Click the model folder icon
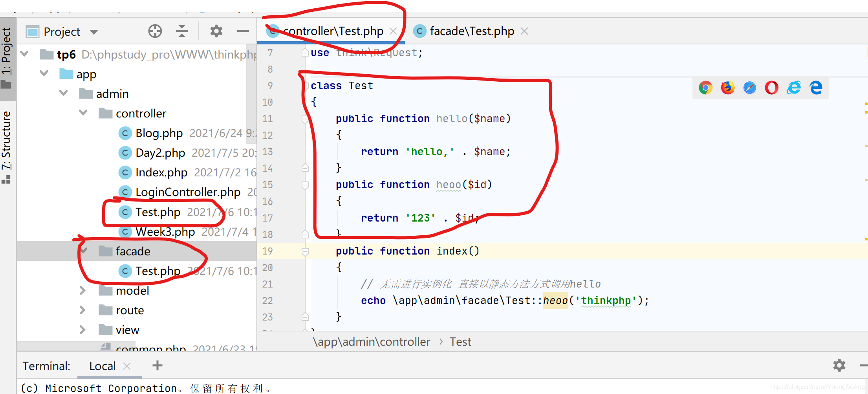The image size is (868, 394). click(x=105, y=290)
